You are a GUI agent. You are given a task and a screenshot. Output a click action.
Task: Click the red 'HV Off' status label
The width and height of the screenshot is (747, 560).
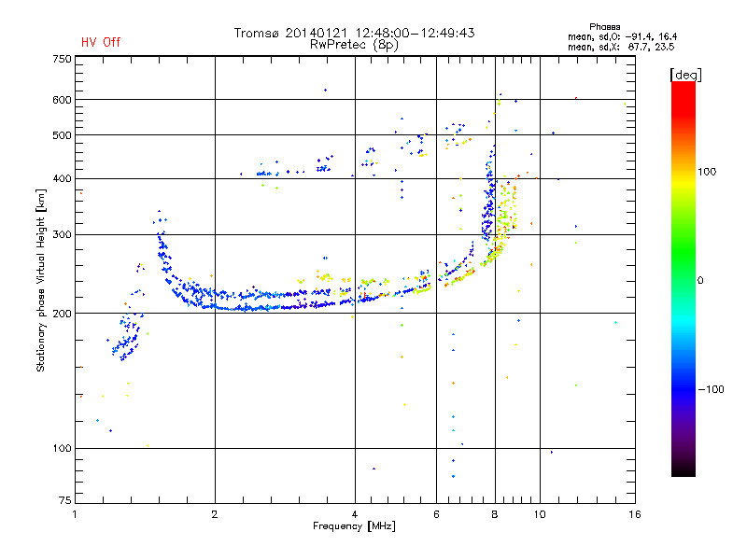point(101,42)
